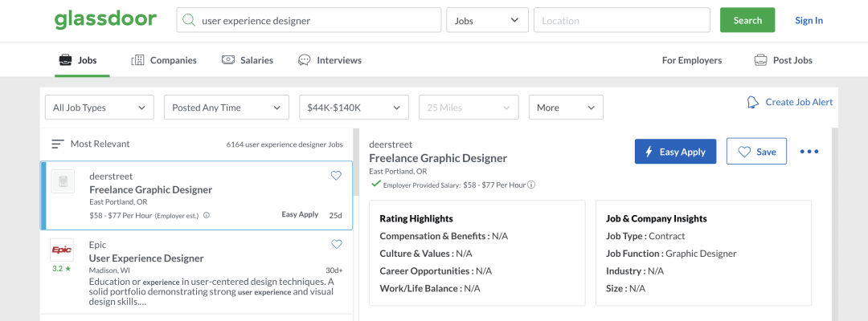This screenshot has width=868, height=321.
Task: Click the search magnifier icon
Action: pos(190,20)
